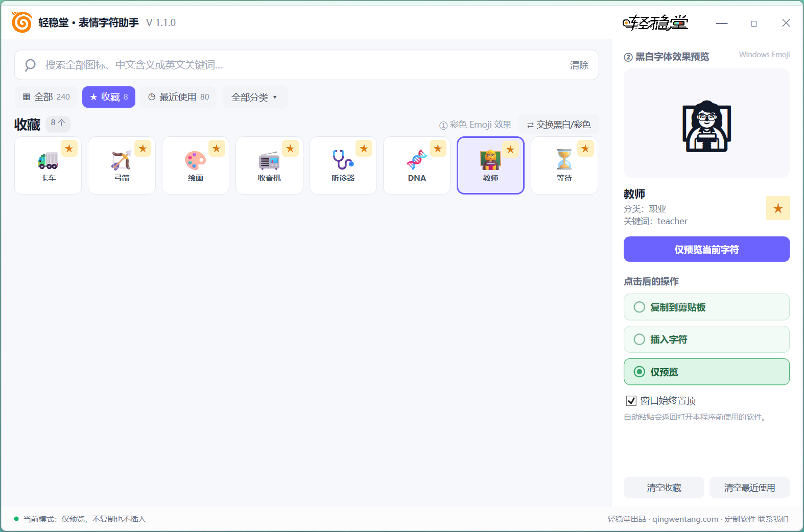Toggle the star on 弓箭 card
This screenshot has height=532, width=804.
[143, 149]
